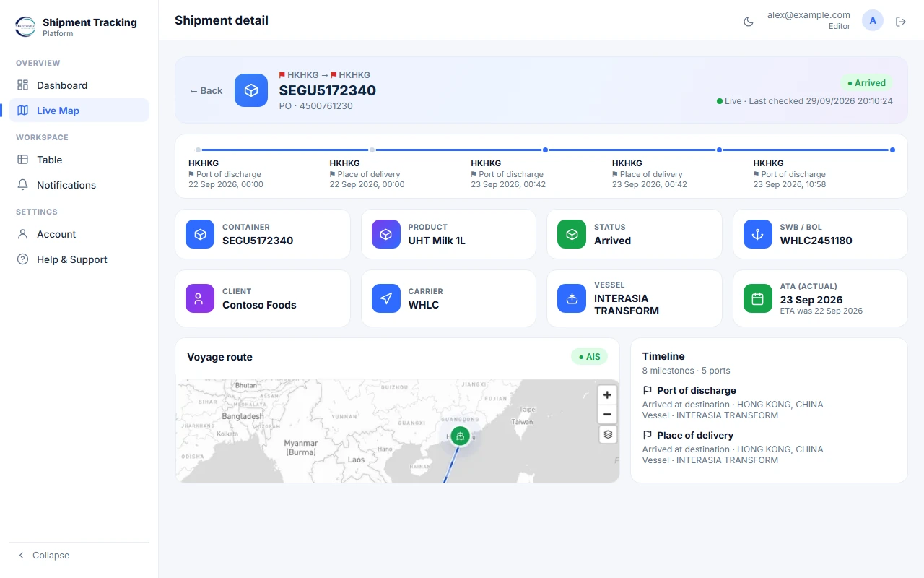
Task: Click the Container card cube icon
Action: [201, 234]
